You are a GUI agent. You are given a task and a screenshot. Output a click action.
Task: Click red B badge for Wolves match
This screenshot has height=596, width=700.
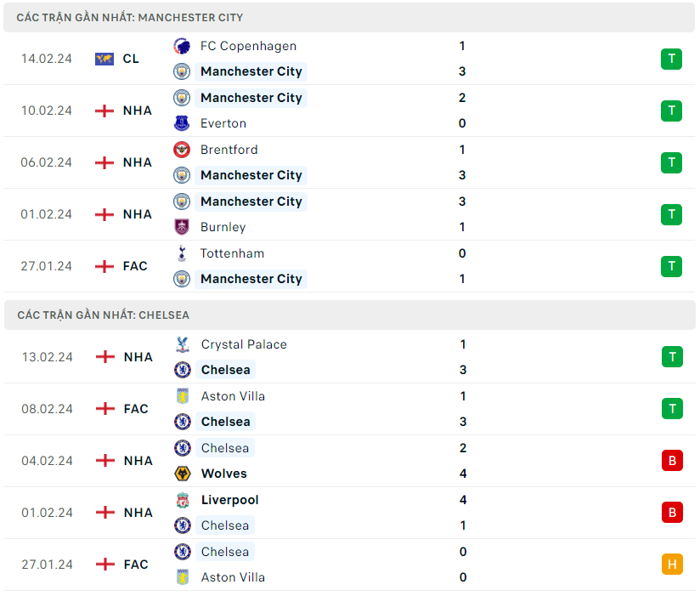[x=672, y=461]
